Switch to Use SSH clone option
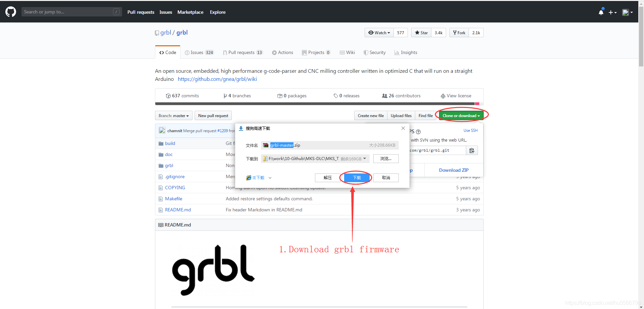This screenshot has width=644, height=309. click(471, 130)
